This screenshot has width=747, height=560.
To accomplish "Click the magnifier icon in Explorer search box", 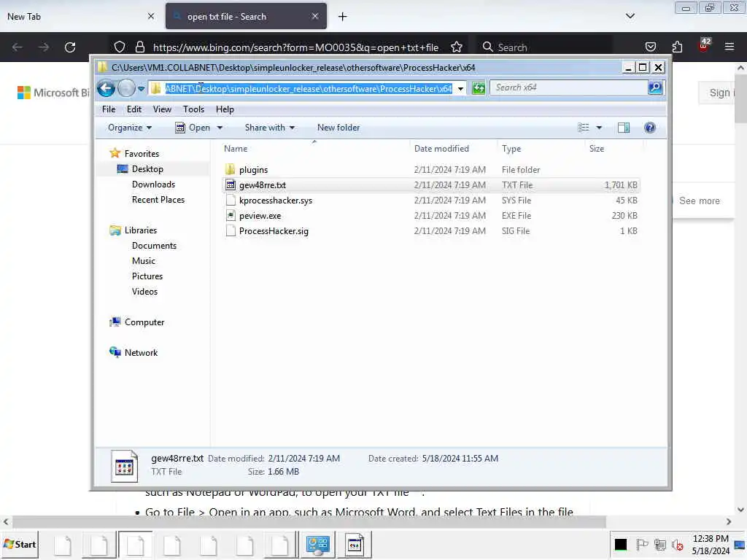I will (x=655, y=87).
